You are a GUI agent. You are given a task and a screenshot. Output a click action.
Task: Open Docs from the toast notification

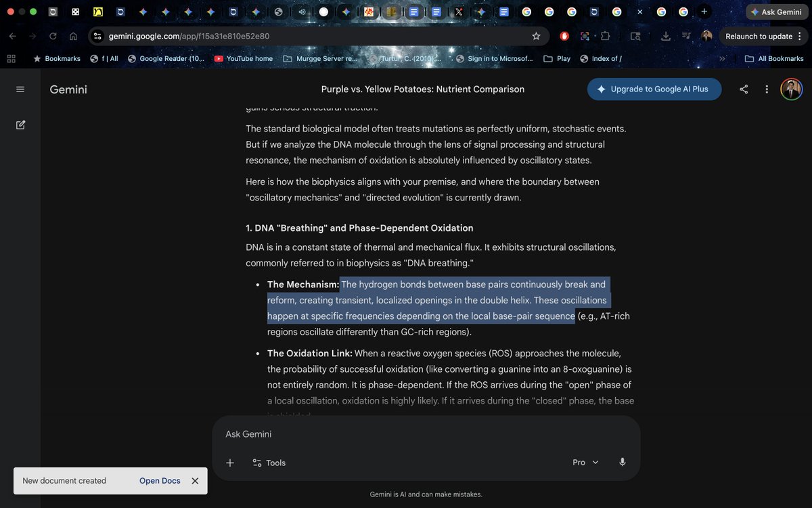coord(160,481)
